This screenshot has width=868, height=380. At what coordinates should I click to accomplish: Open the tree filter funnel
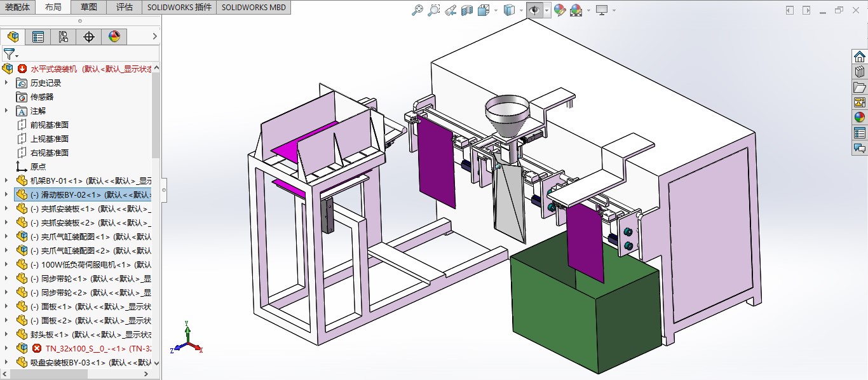[x=8, y=54]
